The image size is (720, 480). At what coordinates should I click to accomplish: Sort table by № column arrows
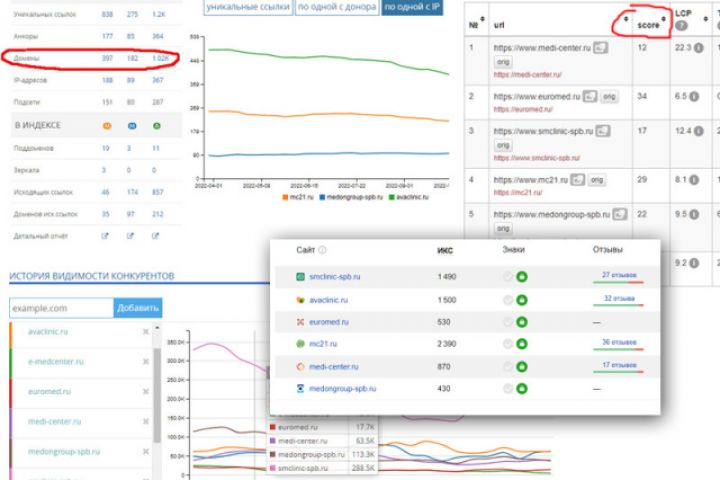(482, 19)
